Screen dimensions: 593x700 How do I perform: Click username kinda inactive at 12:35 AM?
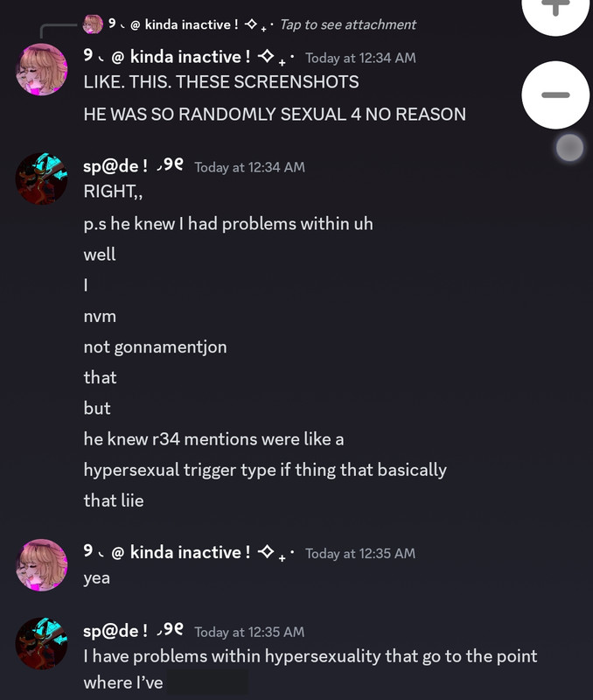(x=189, y=553)
